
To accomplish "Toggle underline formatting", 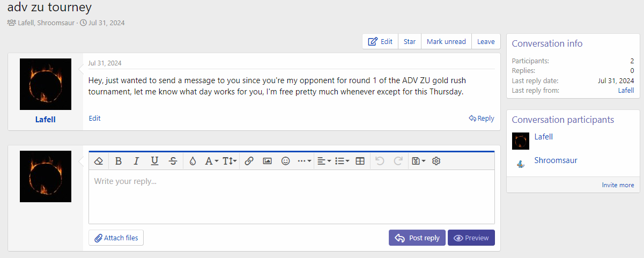I will click(154, 161).
